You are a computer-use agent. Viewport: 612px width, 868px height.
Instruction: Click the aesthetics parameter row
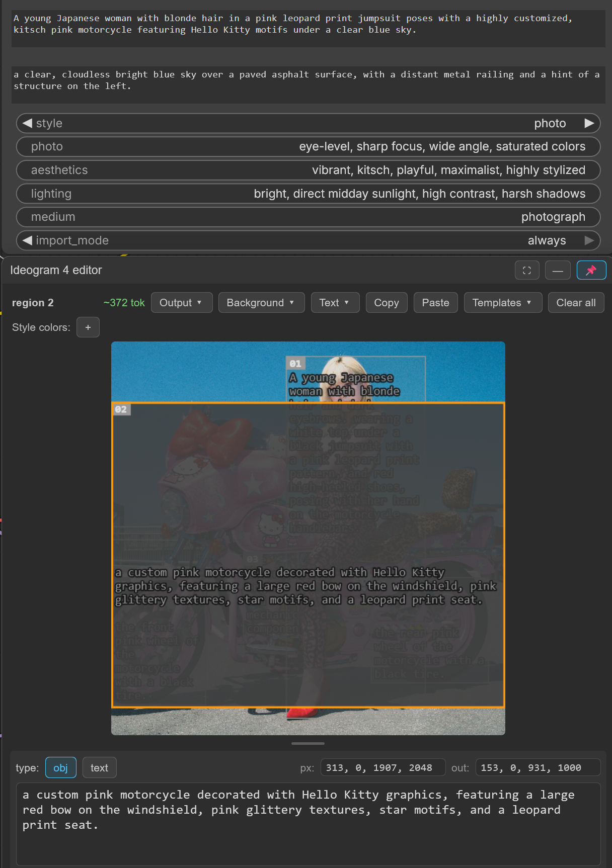308,170
